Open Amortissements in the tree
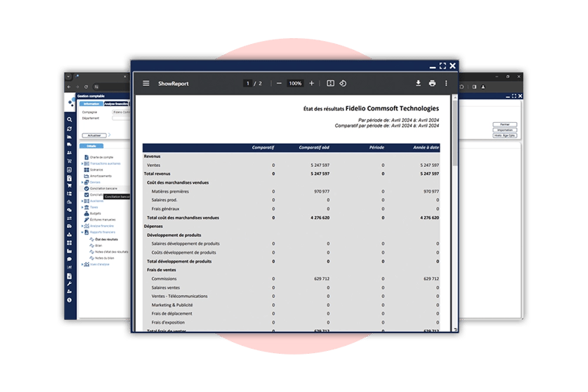 click(101, 176)
